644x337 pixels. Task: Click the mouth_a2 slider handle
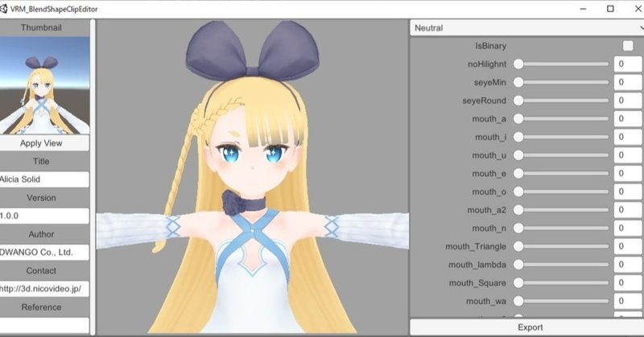point(518,210)
